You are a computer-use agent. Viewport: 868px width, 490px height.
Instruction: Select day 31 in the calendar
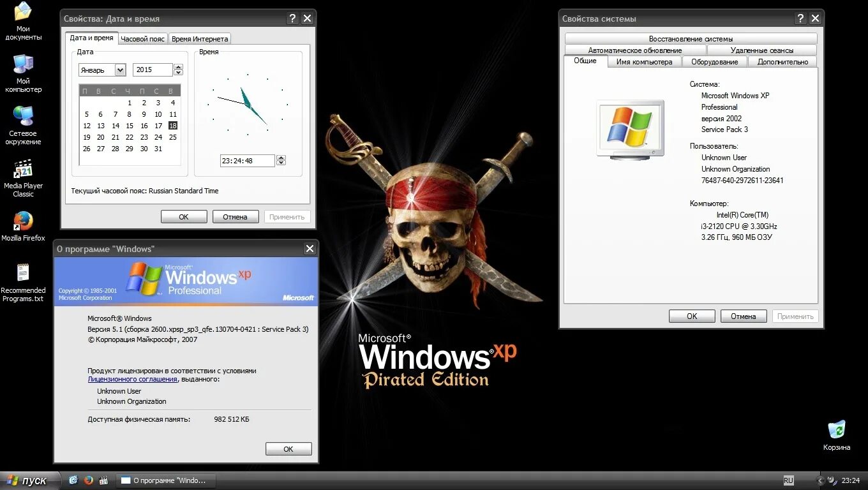[158, 149]
